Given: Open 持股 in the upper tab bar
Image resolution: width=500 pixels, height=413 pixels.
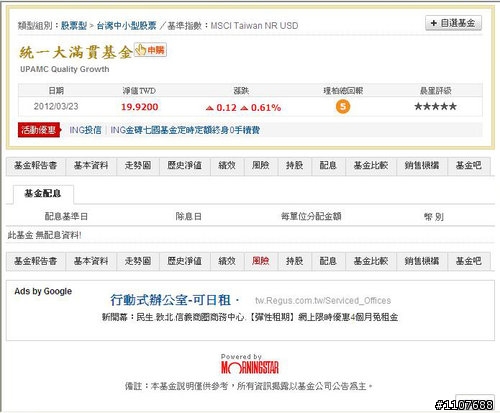Looking at the screenshot, I should [295, 165].
